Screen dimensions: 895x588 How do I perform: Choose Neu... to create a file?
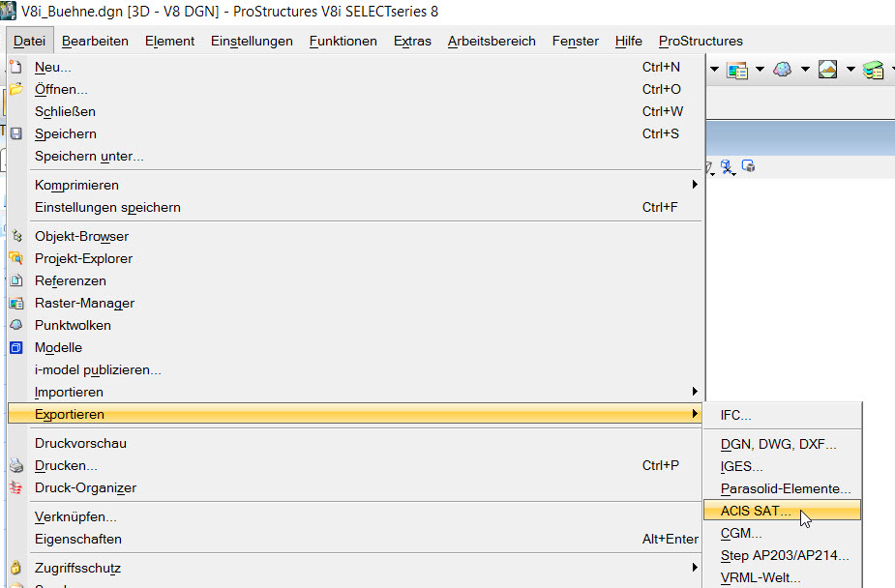(x=356, y=68)
